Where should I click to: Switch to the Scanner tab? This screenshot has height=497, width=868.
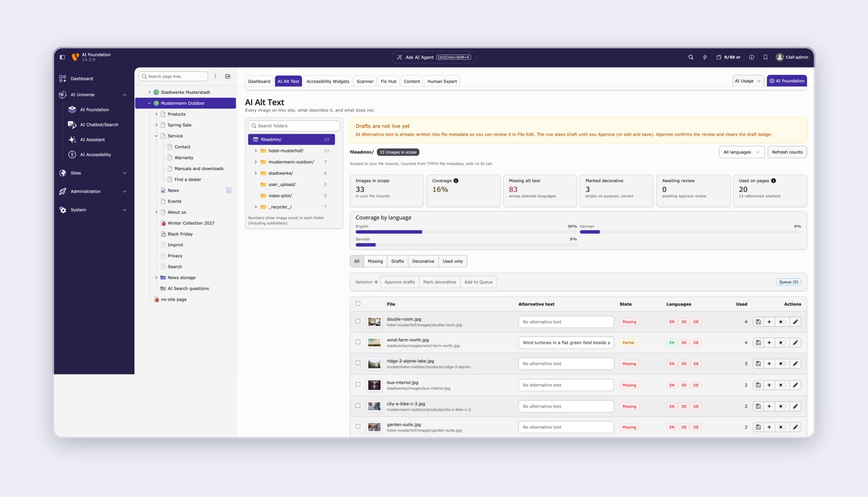pyautogui.click(x=365, y=82)
